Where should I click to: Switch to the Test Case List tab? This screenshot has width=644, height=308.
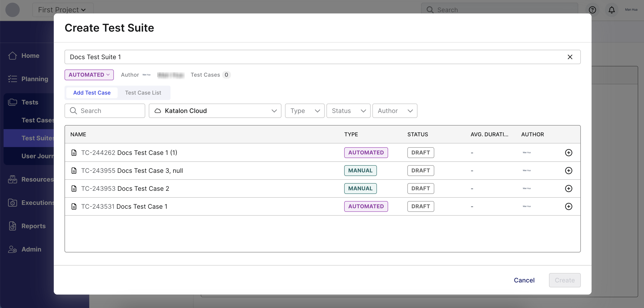click(x=143, y=93)
